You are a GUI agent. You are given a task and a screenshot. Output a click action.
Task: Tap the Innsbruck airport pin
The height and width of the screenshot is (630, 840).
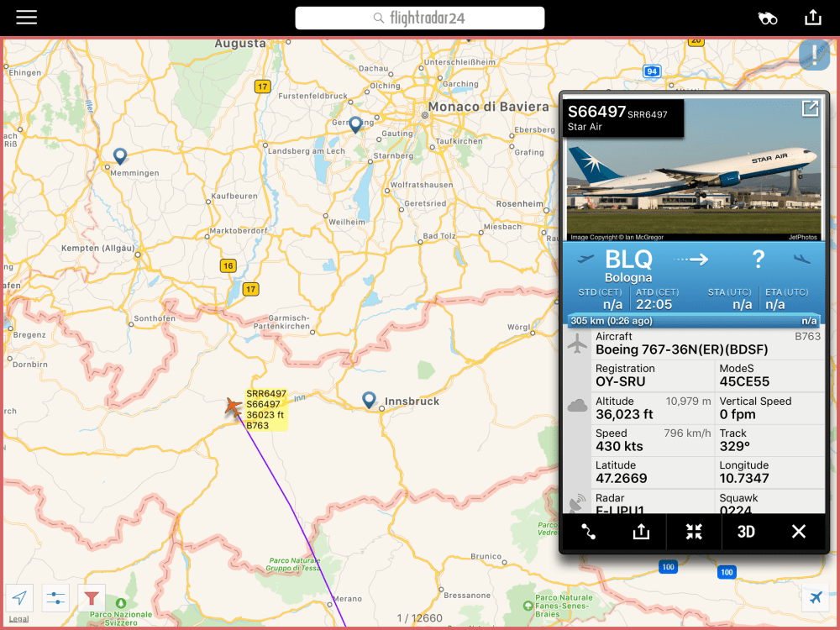pos(369,400)
